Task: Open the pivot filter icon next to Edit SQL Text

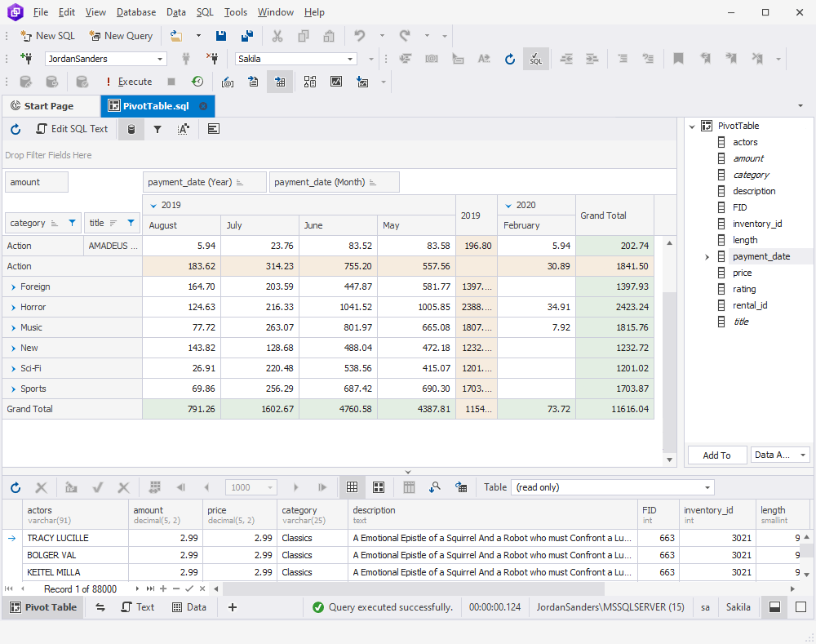Action: click(x=157, y=129)
